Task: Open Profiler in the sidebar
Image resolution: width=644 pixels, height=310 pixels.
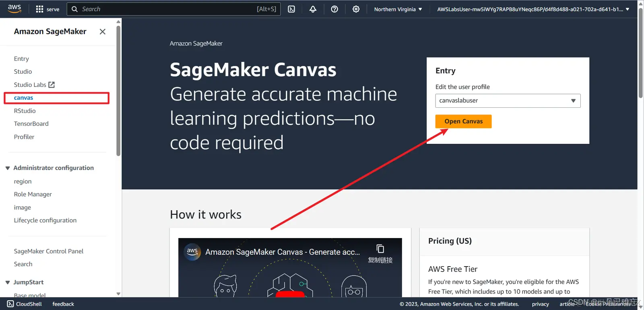Action: [24, 137]
